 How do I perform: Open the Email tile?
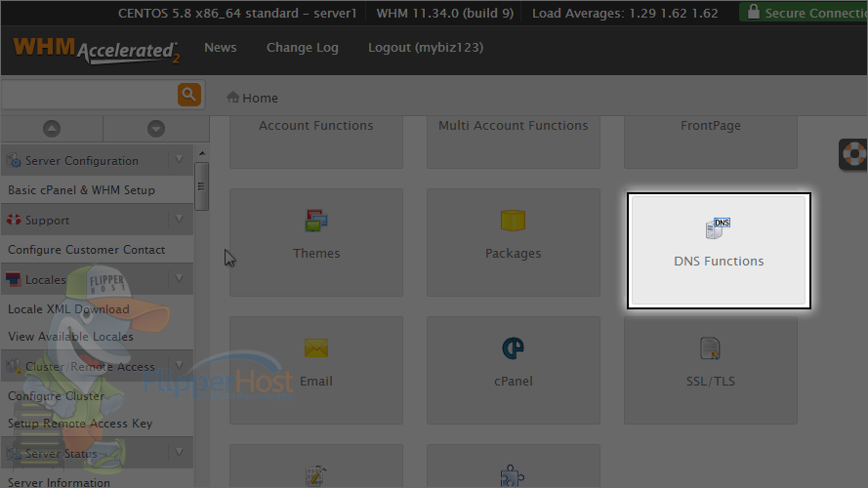point(316,370)
